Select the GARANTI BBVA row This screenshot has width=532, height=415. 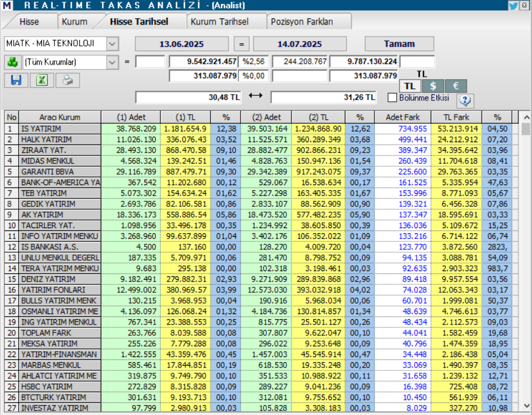pyautogui.click(x=261, y=172)
